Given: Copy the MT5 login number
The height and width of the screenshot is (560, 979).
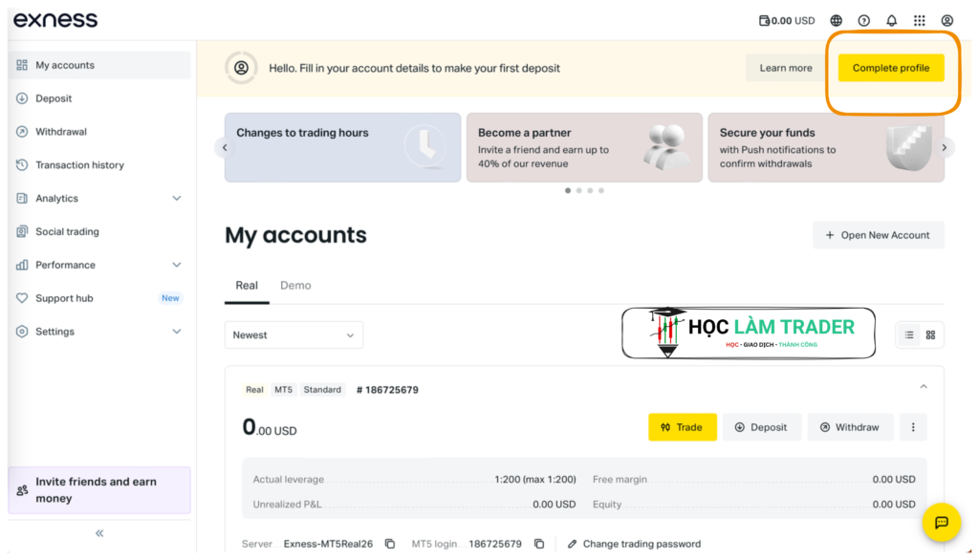Looking at the screenshot, I should pos(539,544).
